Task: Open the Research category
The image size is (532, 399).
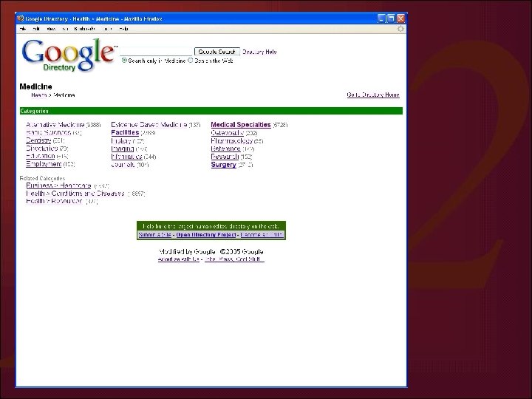Action: tap(225, 157)
